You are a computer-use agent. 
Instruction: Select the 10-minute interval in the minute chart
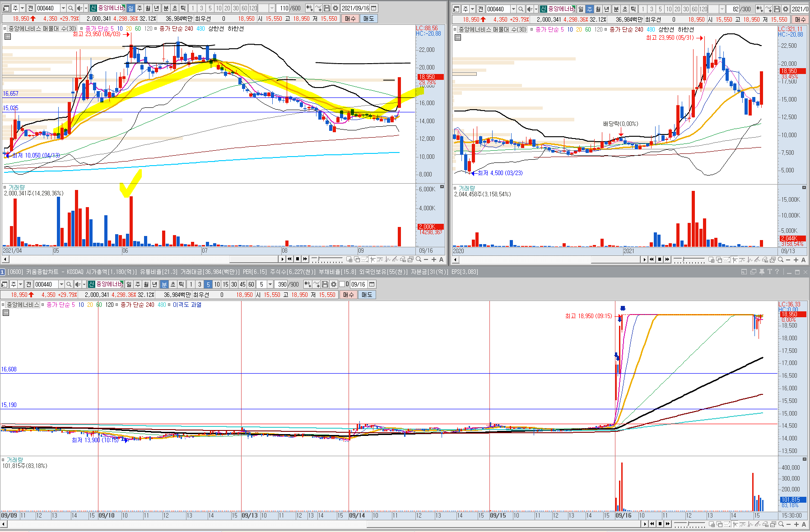217,284
